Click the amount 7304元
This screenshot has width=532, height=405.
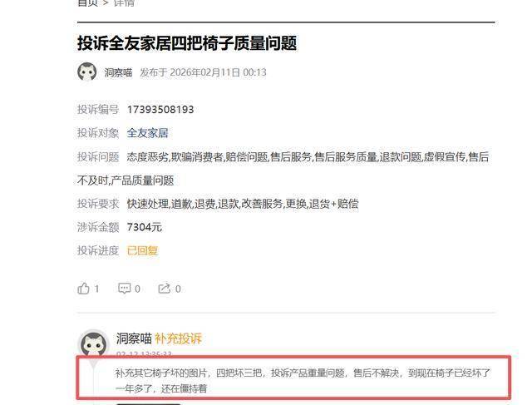(145, 227)
